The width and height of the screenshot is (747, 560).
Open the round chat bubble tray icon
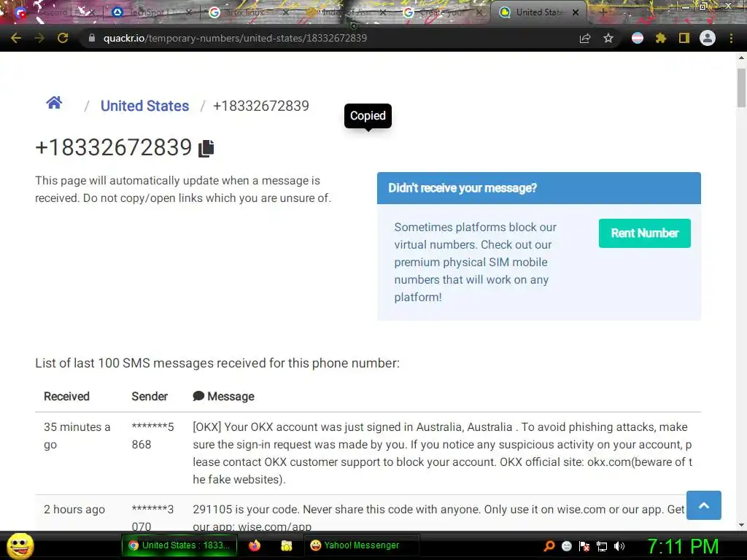(x=566, y=546)
